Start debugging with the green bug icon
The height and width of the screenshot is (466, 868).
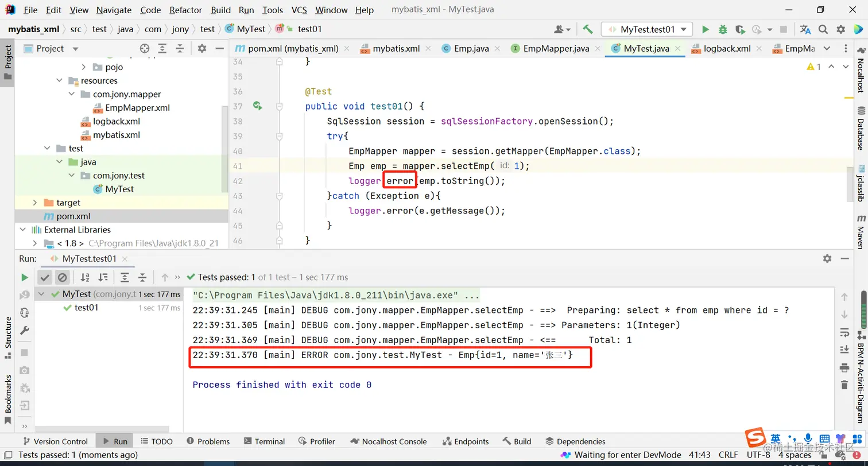tap(723, 29)
